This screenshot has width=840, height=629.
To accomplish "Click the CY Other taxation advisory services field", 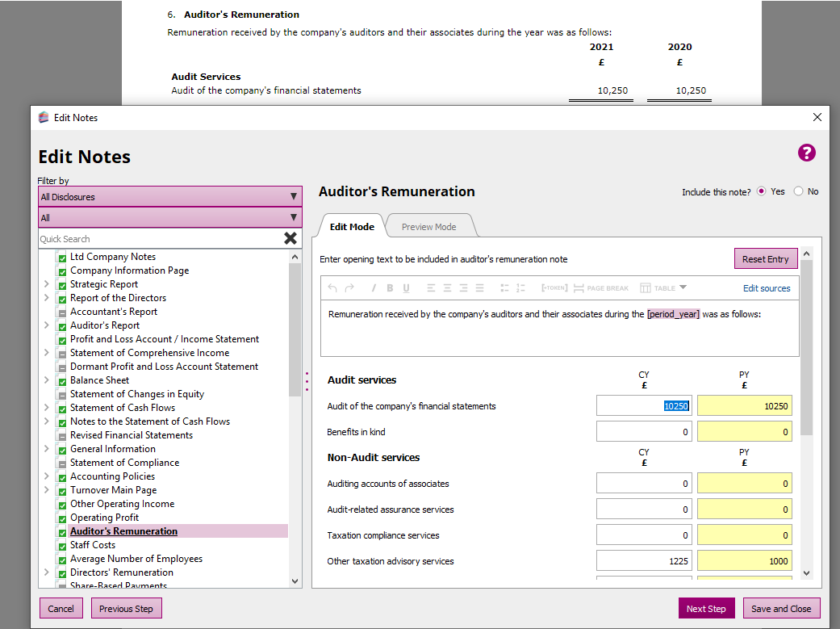I will [x=644, y=561].
